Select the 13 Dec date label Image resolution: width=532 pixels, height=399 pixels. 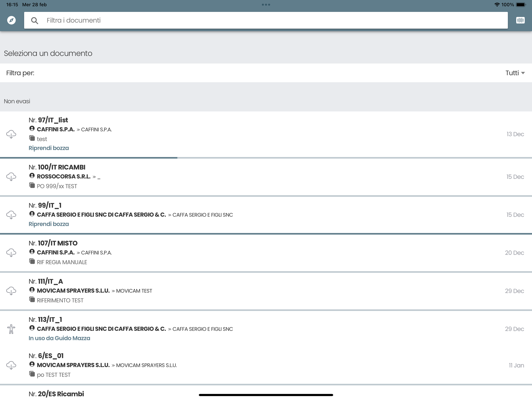[515, 134]
